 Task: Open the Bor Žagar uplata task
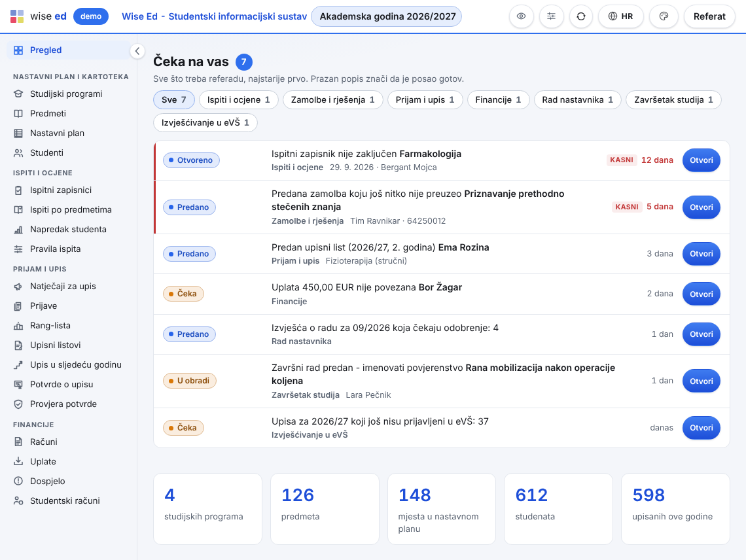point(701,294)
